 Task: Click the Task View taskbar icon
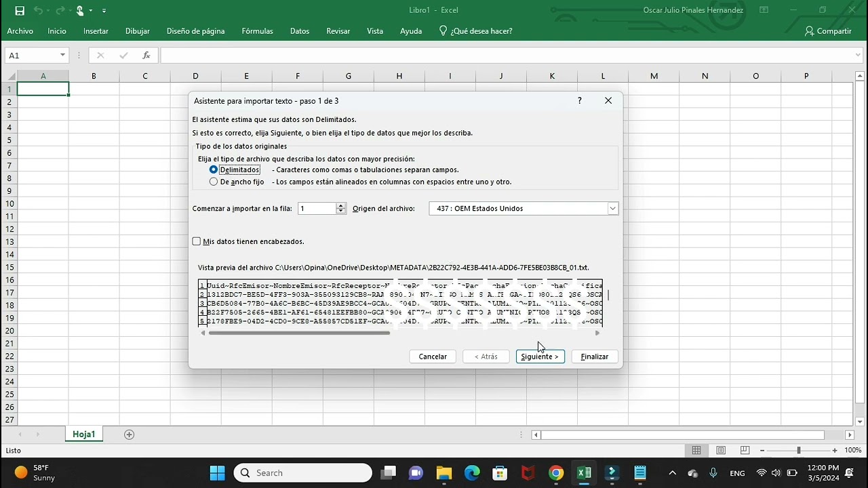coord(388,473)
